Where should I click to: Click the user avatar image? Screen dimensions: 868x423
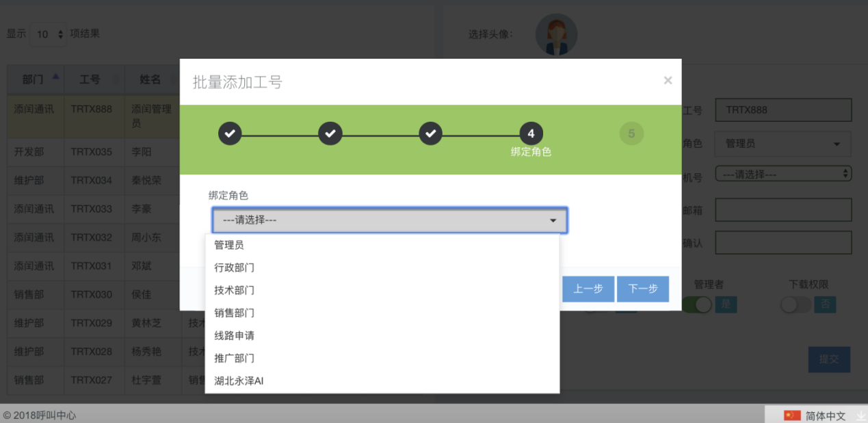[x=555, y=34]
